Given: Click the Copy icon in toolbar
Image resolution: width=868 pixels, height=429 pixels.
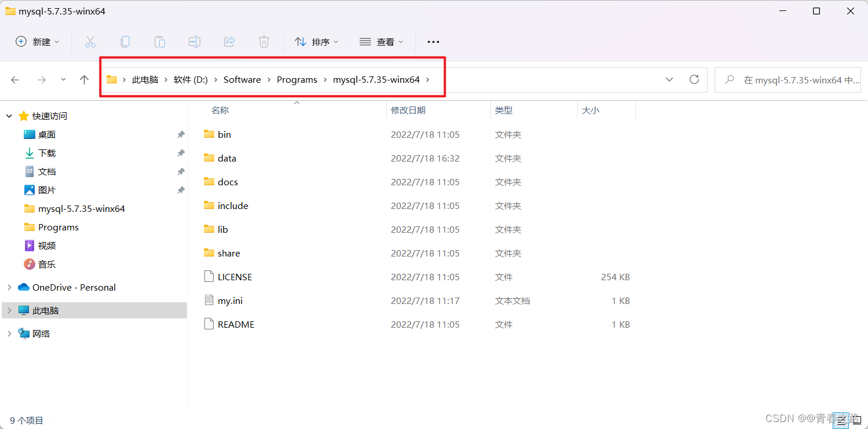Looking at the screenshot, I should point(125,42).
